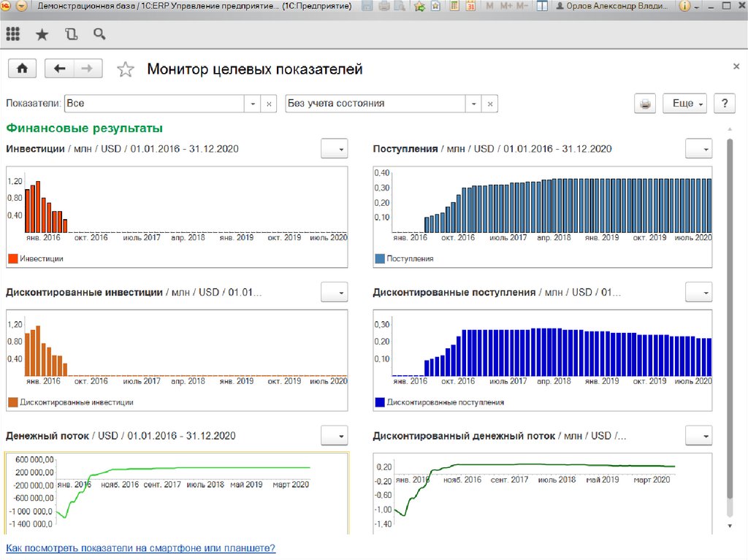Click the orange Инвестиции legend swatch

tap(12, 258)
